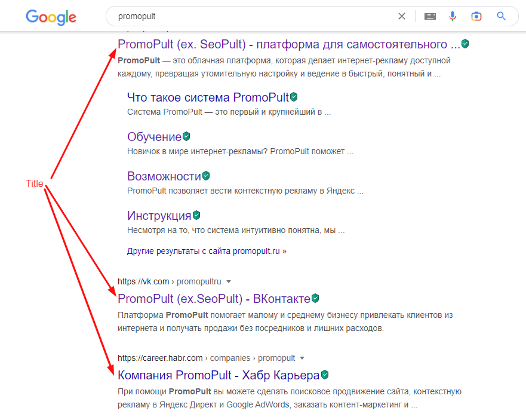Open Google Lens camera icon in search bar
Screen dimensions: 526x420
tap(476, 16)
